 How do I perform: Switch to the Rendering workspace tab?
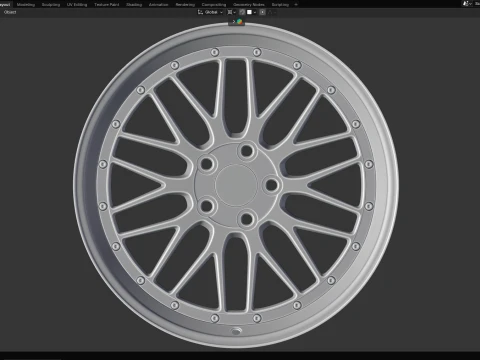tap(185, 5)
